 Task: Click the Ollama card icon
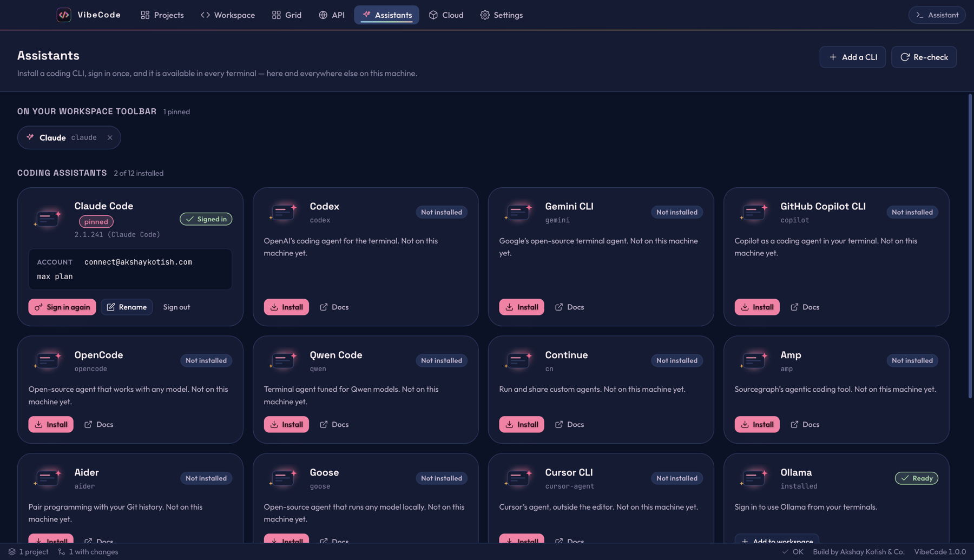754,478
